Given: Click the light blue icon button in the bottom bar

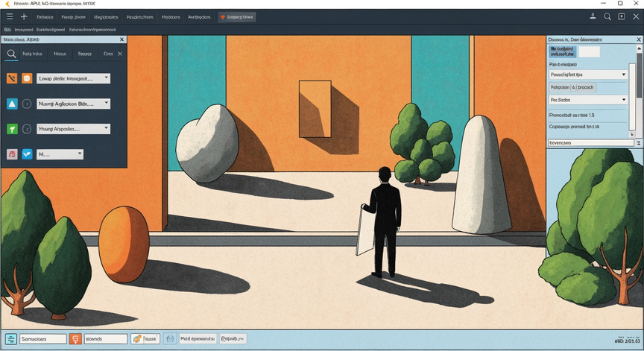Looking at the screenshot, I should pos(170,339).
